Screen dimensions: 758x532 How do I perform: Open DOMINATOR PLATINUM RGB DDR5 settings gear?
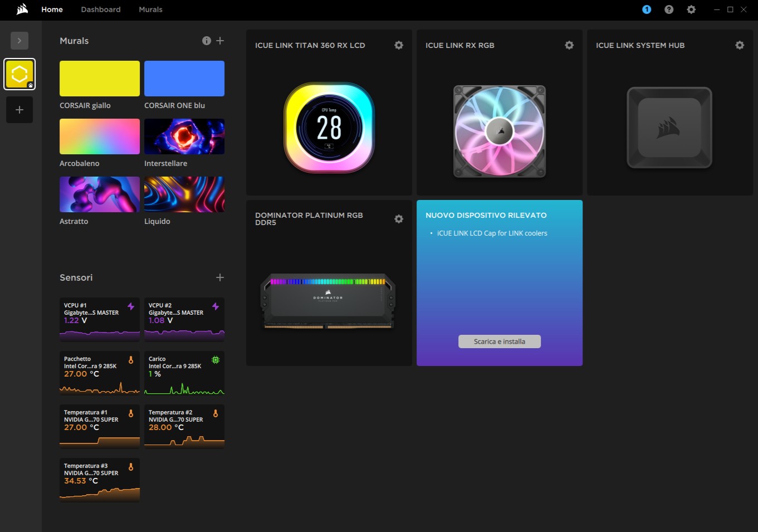[x=399, y=219]
